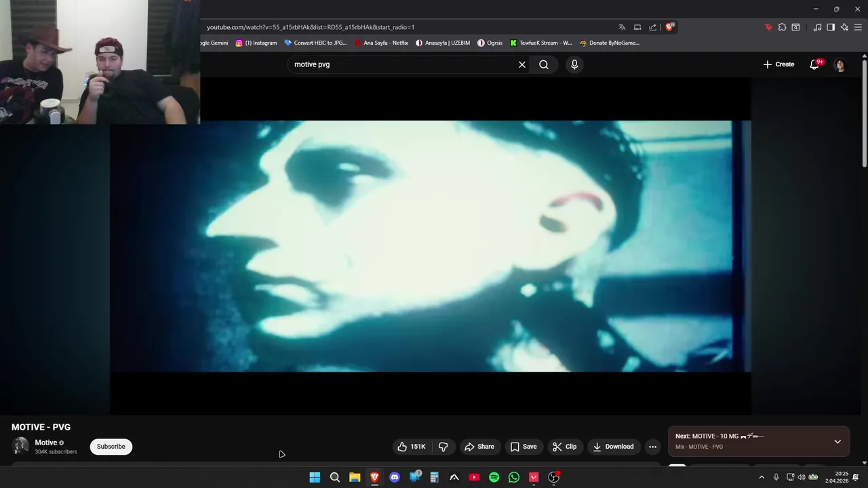Open the Create menu
The height and width of the screenshot is (488, 868).
click(778, 64)
